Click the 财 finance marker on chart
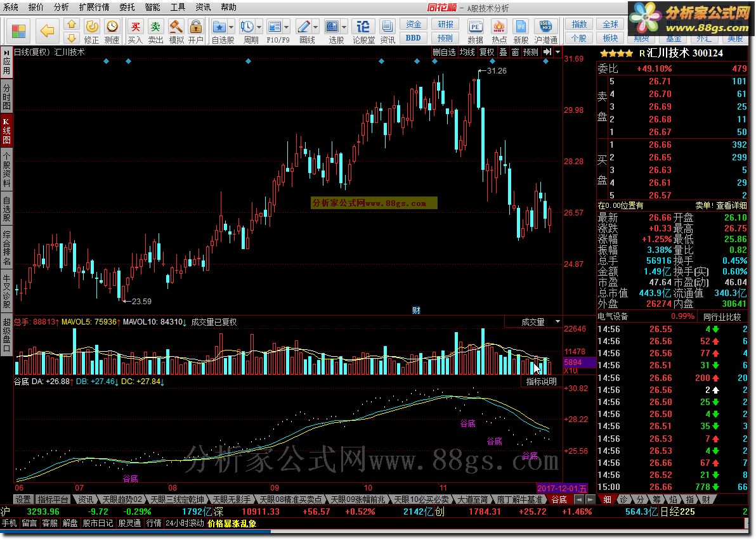The height and width of the screenshot is (540, 756). (416, 311)
